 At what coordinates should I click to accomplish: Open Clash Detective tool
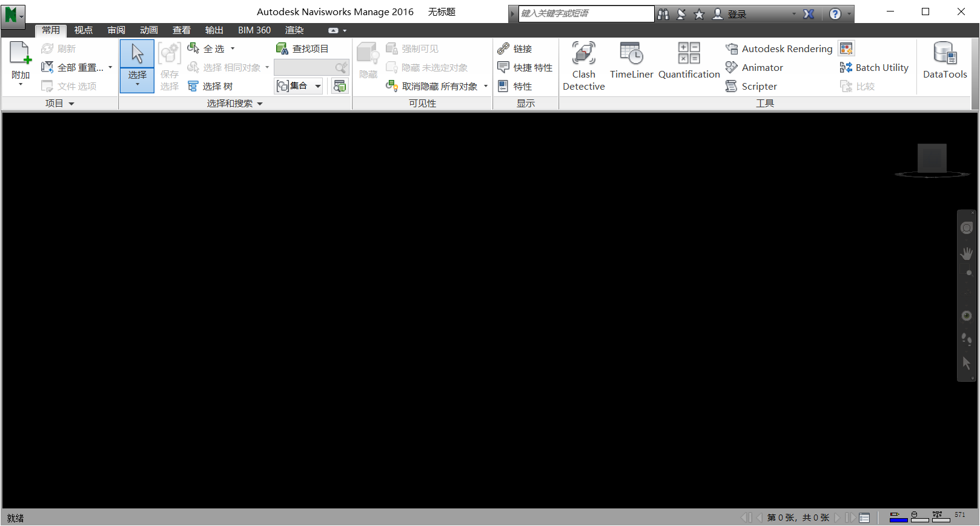(x=583, y=67)
